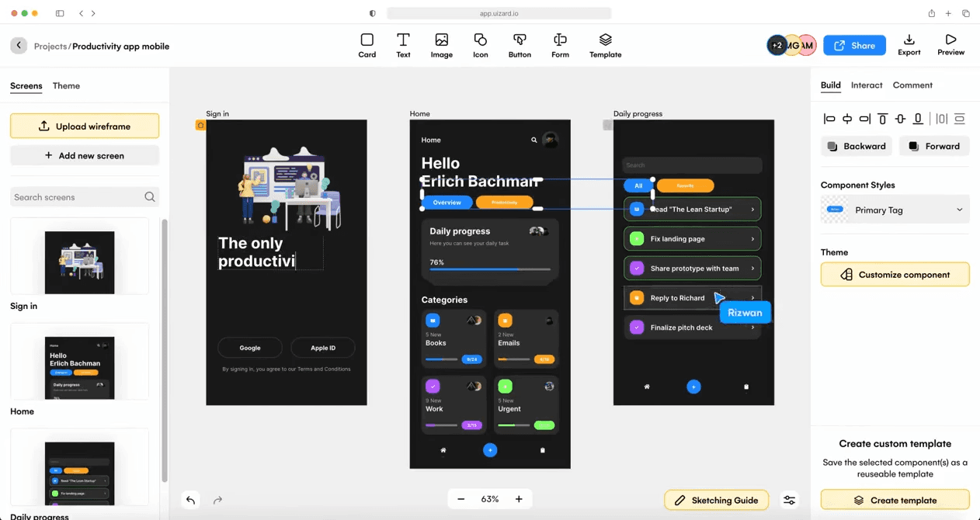This screenshot has height=520, width=980.
Task: Align selection to left edge
Action: [829, 119]
